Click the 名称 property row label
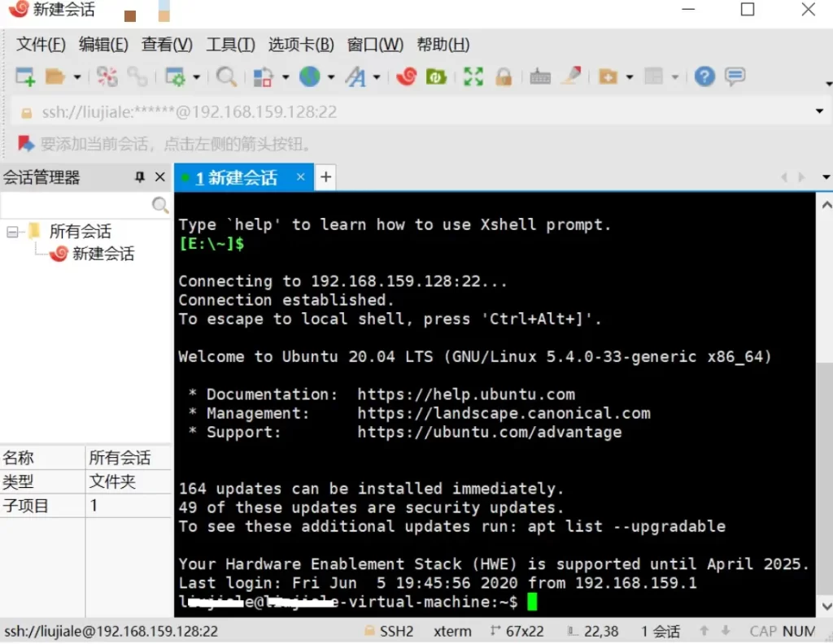833x644 pixels. 18,458
